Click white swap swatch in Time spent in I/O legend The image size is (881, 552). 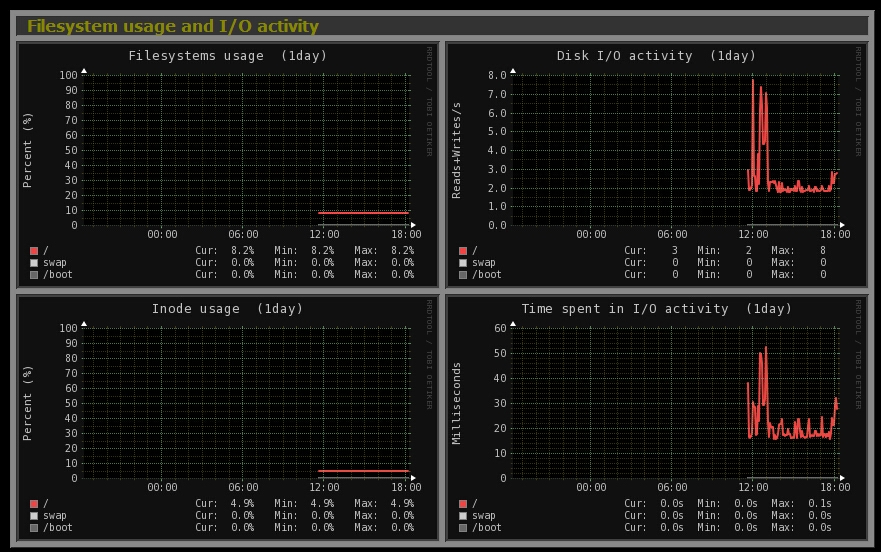pos(463,515)
